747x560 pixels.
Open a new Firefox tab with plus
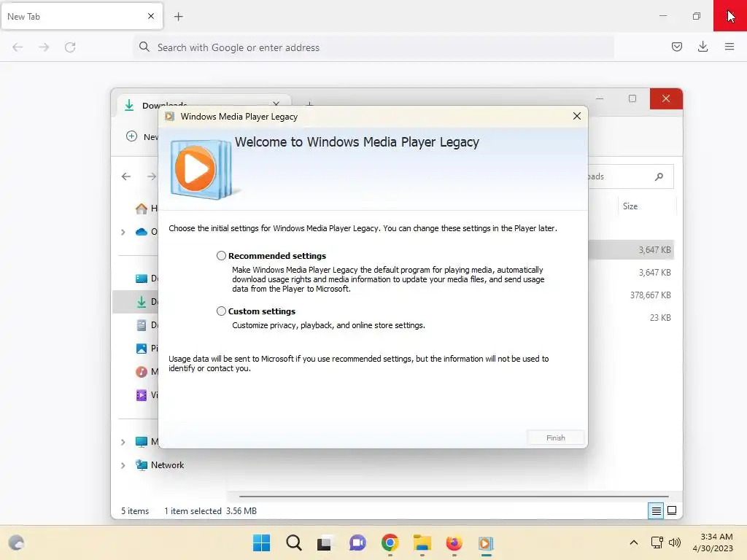tap(179, 17)
